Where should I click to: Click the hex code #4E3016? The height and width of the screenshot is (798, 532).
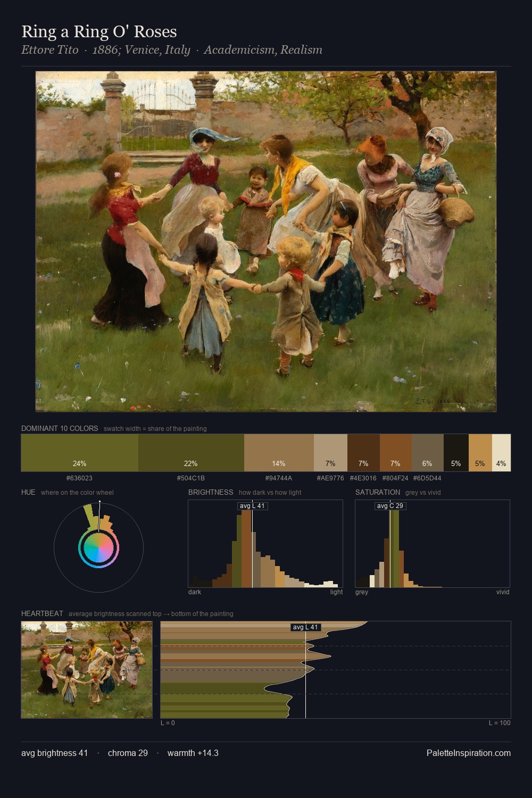pos(363,478)
